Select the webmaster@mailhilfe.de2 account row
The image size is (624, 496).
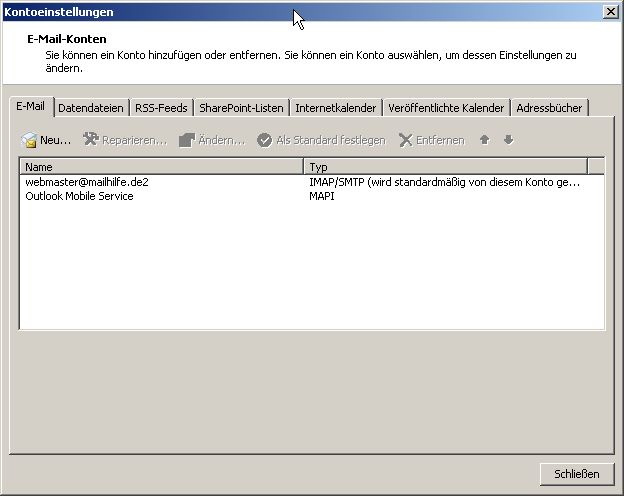pos(312,182)
